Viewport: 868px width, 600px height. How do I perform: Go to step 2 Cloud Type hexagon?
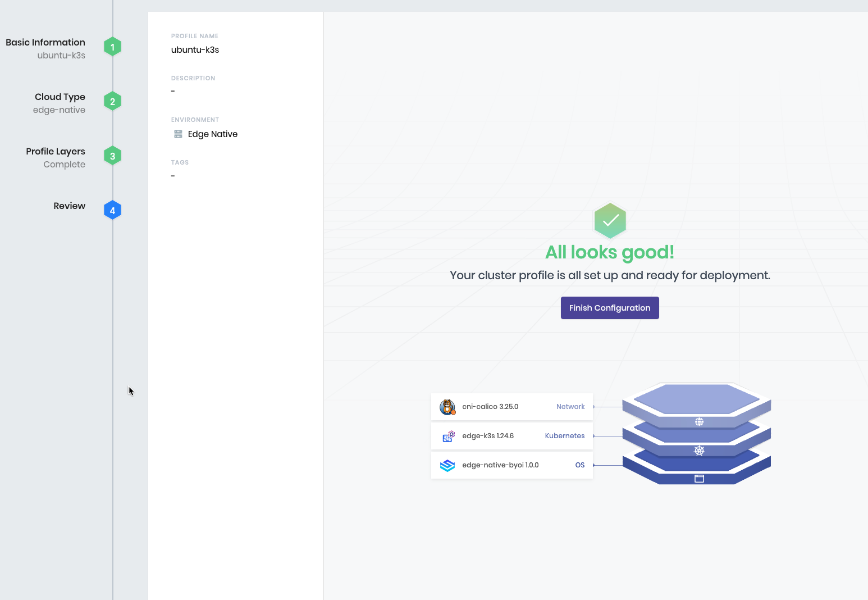pyautogui.click(x=112, y=102)
